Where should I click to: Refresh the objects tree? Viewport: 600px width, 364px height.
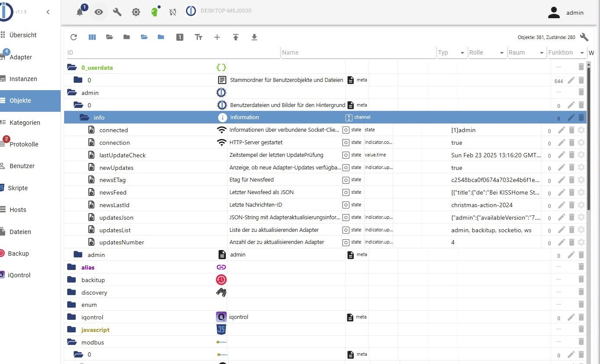74,37
